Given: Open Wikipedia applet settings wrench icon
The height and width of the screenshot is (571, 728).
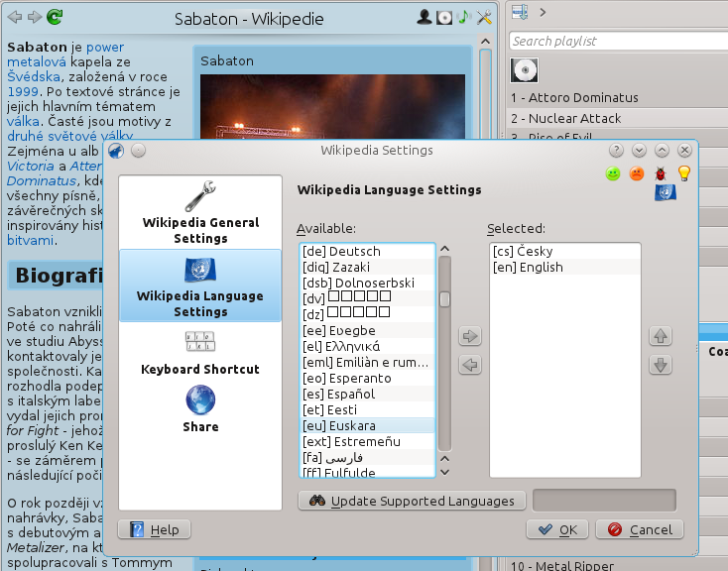Looking at the screenshot, I should coord(484,18).
